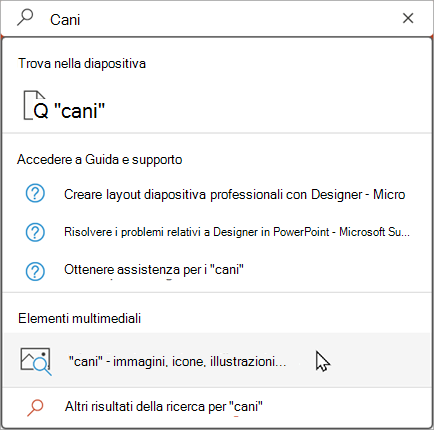Viewport: 435px width, 430px height.
Task: Click the Accedere a Guida e supporto heading
Action: click(x=100, y=159)
